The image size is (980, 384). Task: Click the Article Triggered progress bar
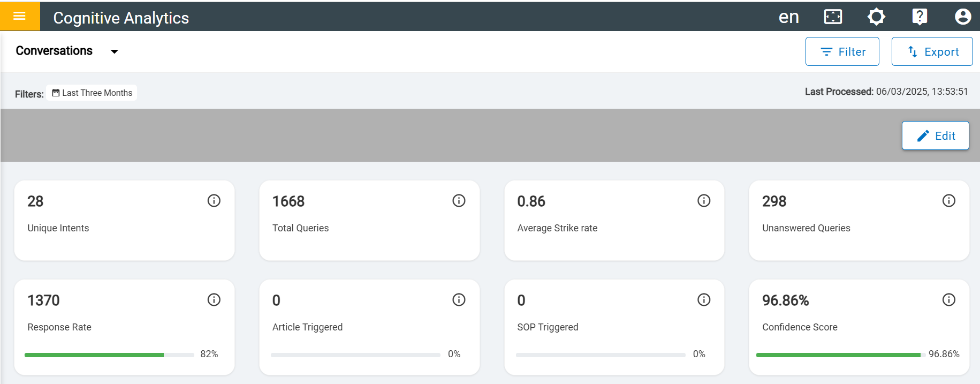pyautogui.click(x=355, y=355)
